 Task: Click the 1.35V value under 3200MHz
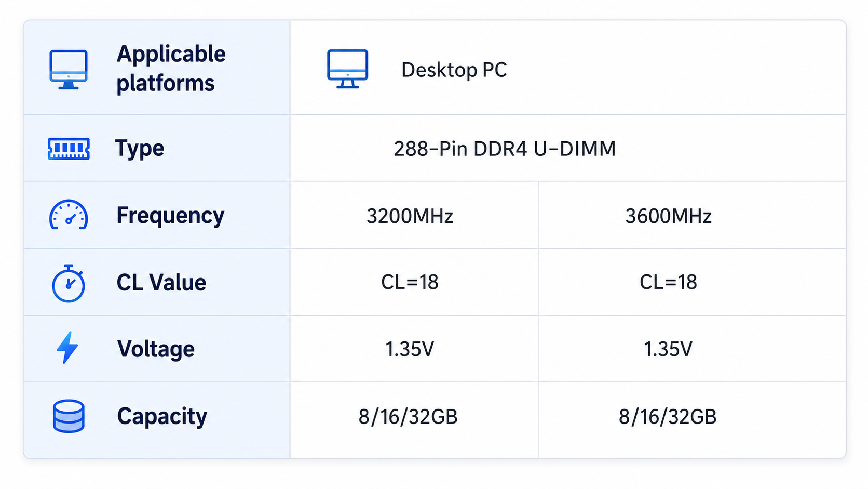410,349
